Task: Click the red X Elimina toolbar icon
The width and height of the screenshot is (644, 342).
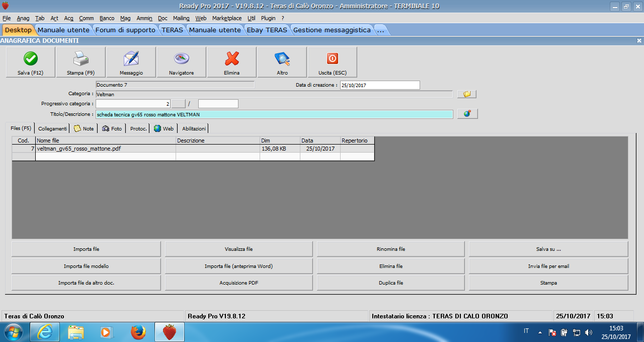Action: point(232,59)
